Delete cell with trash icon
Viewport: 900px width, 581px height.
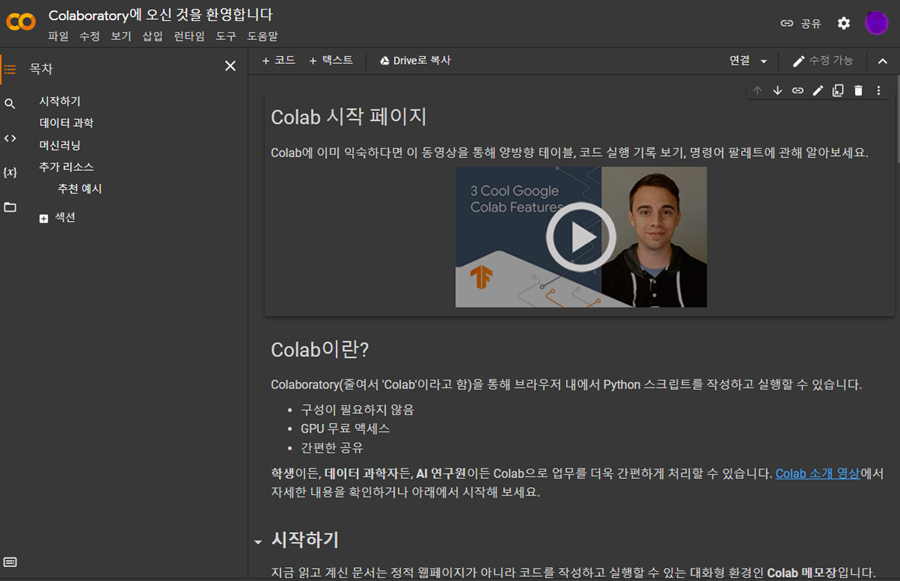858,91
